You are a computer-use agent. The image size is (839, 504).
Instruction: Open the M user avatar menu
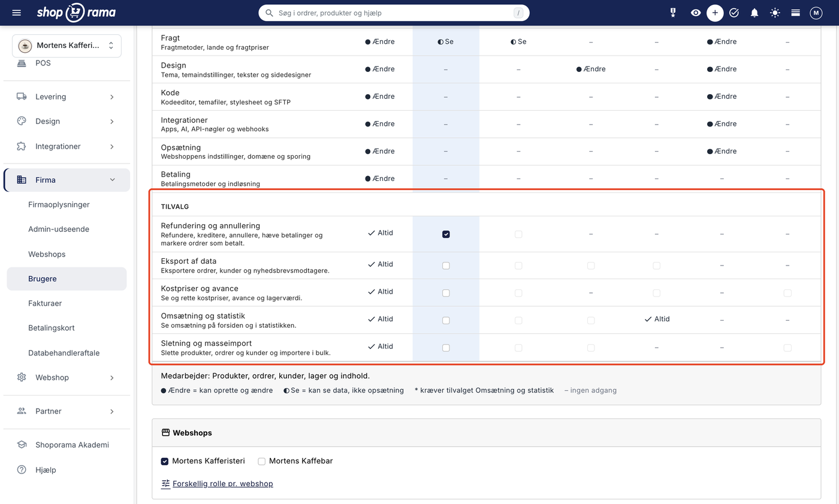[x=816, y=13]
